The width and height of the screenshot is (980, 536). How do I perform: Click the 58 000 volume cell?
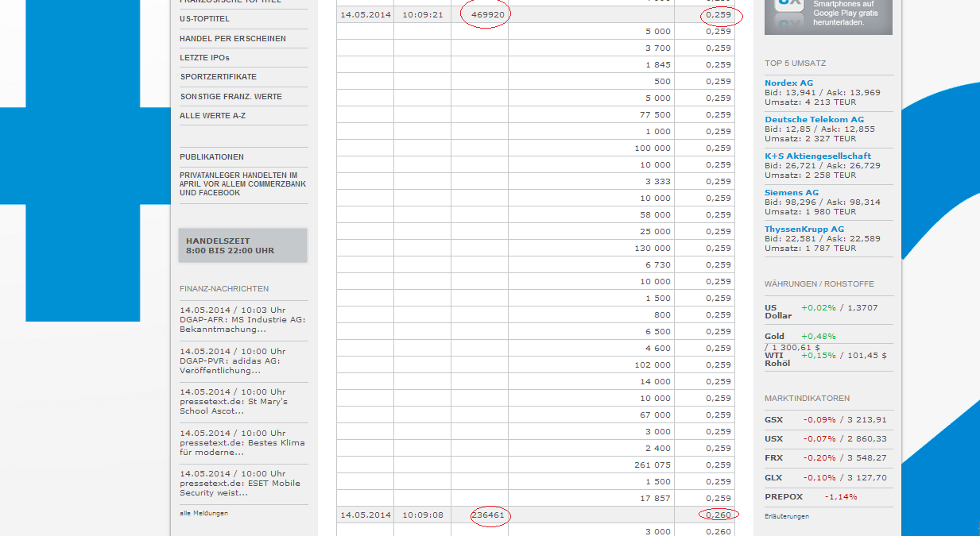coord(591,214)
